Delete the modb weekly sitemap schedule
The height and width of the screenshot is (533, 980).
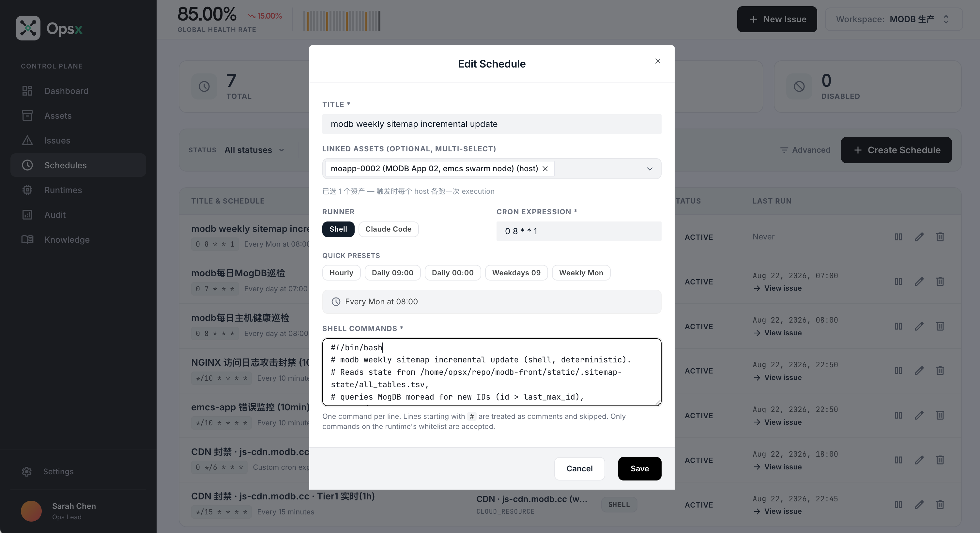coord(940,237)
